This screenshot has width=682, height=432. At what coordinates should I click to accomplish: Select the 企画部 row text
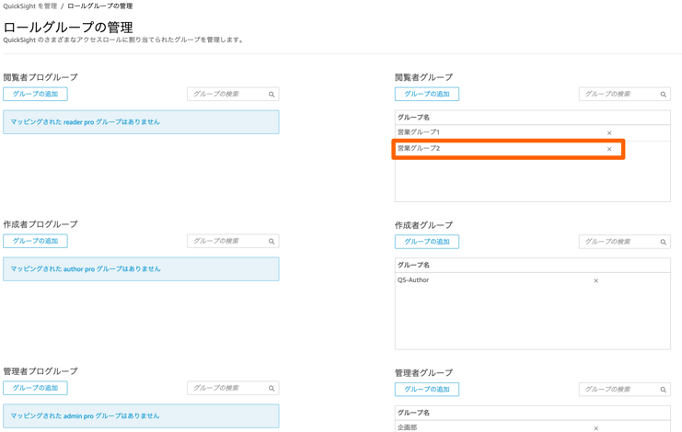click(407, 427)
